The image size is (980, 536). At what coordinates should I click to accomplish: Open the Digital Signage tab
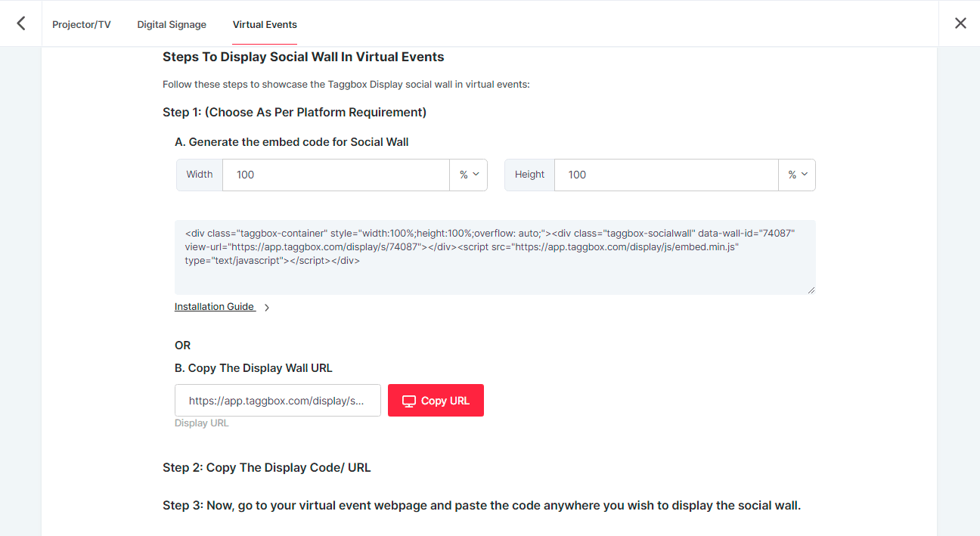172,24
